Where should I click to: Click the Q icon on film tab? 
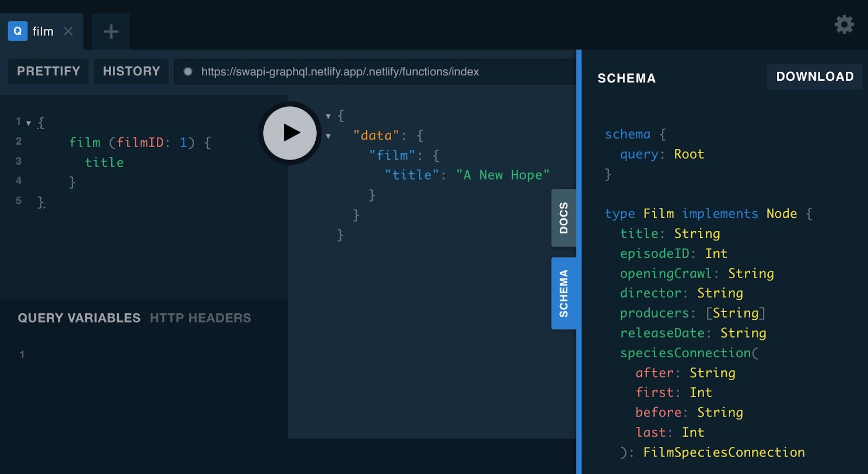click(17, 31)
